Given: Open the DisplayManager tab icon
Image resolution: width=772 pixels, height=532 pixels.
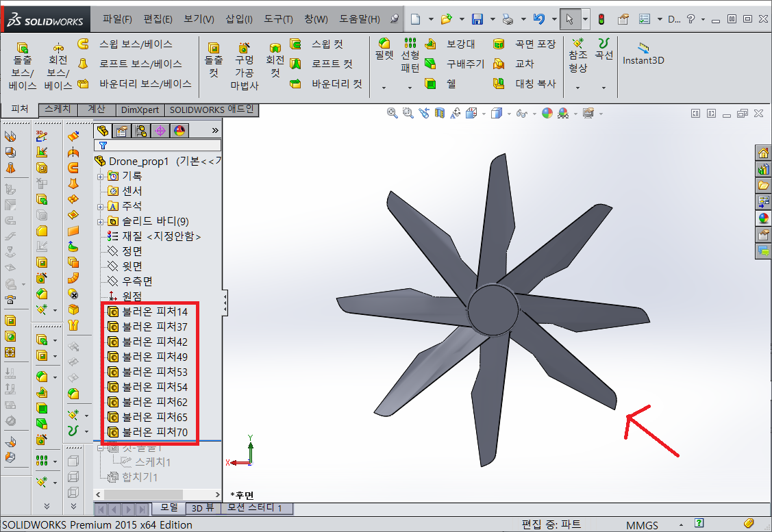Looking at the screenshot, I should pos(179,130).
